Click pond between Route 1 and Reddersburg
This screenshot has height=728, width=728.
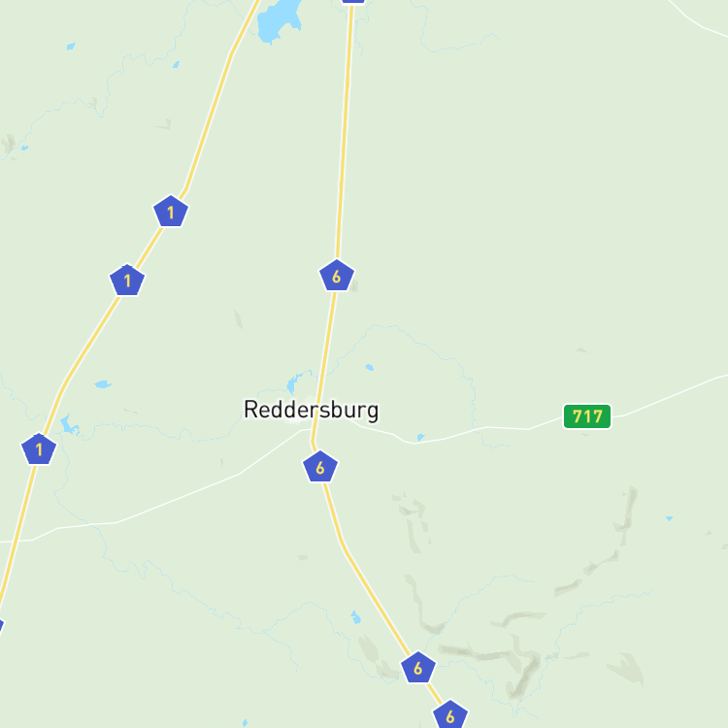[103, 384]
